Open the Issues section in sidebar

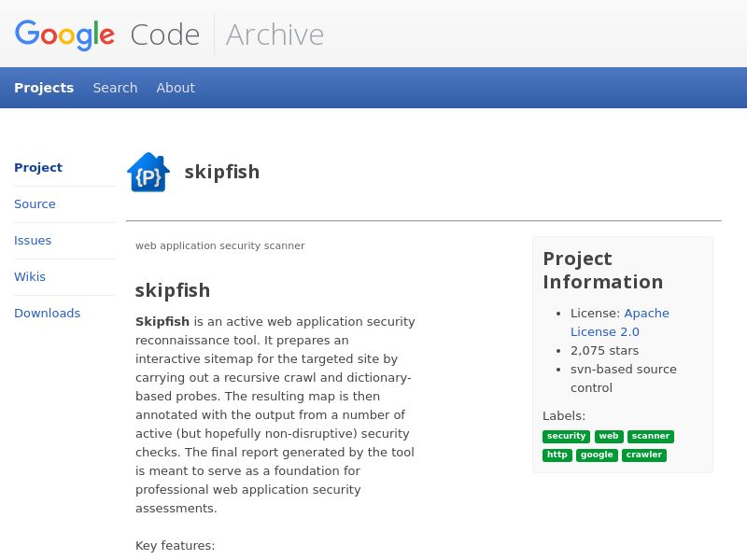click(x=33, y=241)
